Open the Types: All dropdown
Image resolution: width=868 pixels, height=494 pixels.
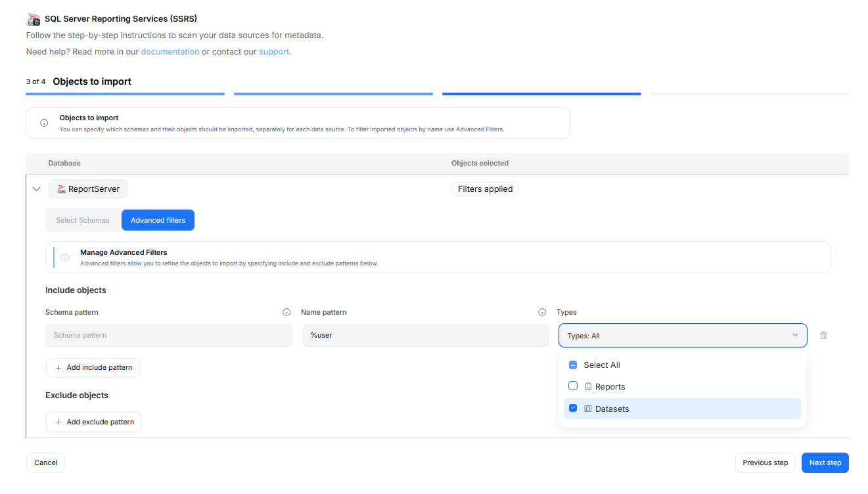[x=682, y=336]
